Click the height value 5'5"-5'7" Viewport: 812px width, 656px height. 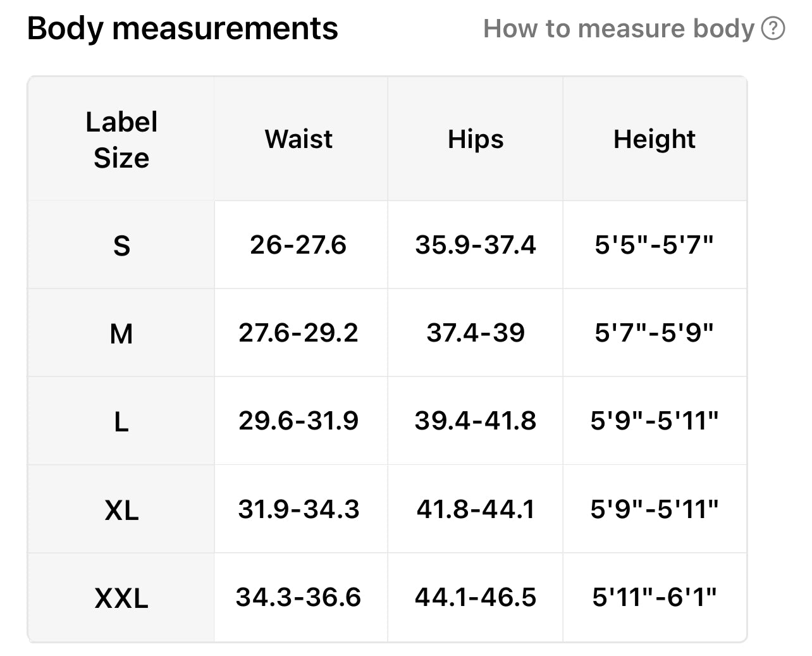coord(655,245)
